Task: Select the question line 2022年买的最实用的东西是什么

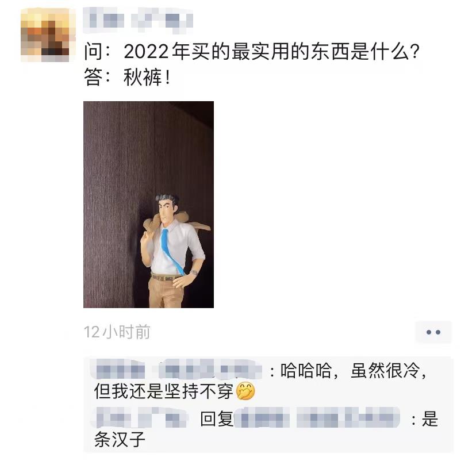Action: point(252,52)
